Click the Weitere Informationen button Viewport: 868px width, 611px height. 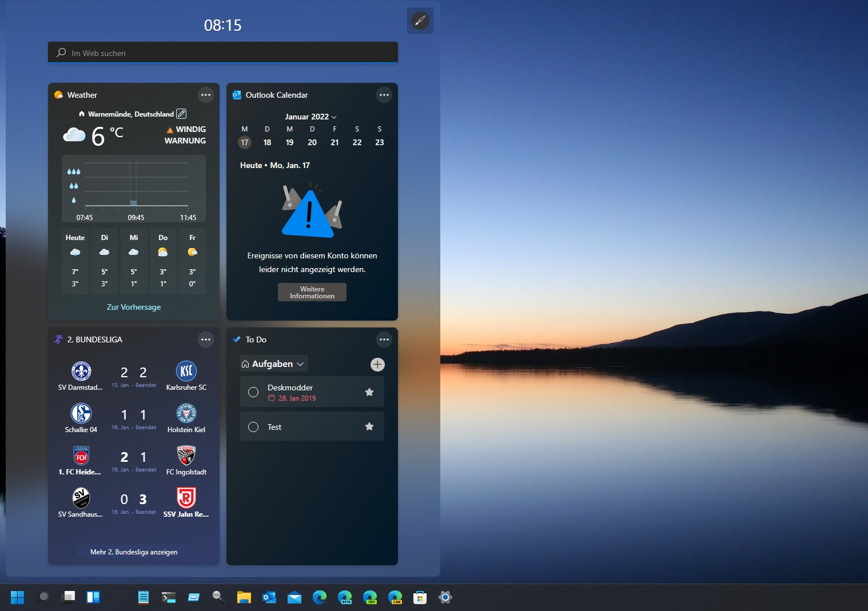[312, 292]
